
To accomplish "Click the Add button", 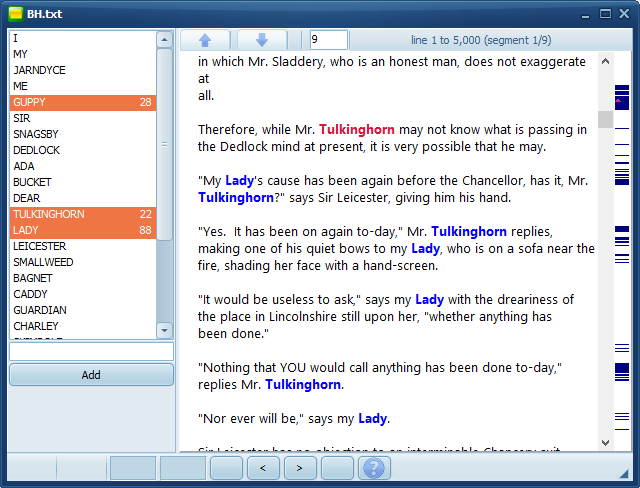I will pos(91,375).
